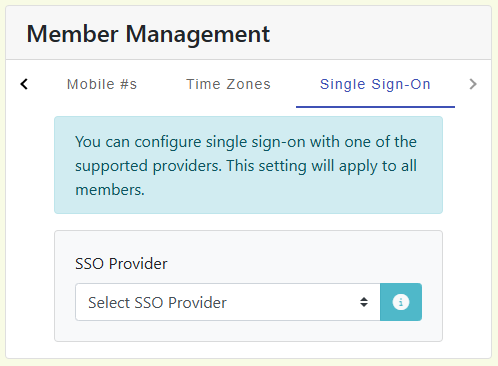Click the teal info button beside the dropdown
Screen dimensions: 498x366
(401, 302)
